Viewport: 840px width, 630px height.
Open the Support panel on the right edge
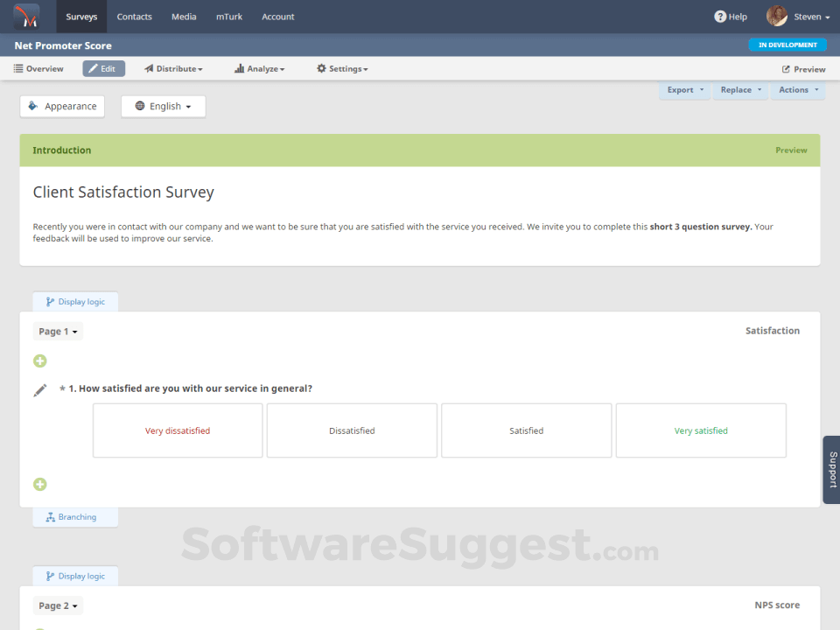click(829, 470)
